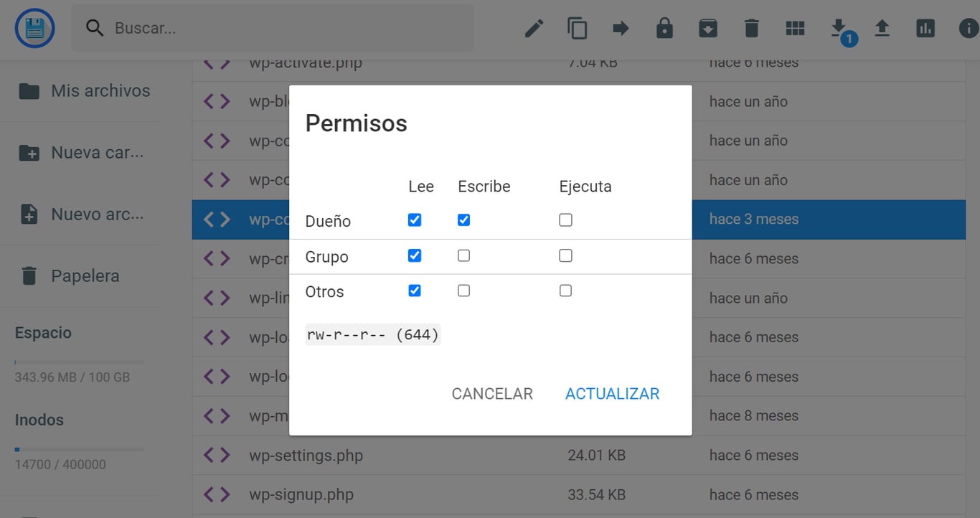Disable Lee permission for Otros
This screenshot has width=980, height=518.
(415, 291)
